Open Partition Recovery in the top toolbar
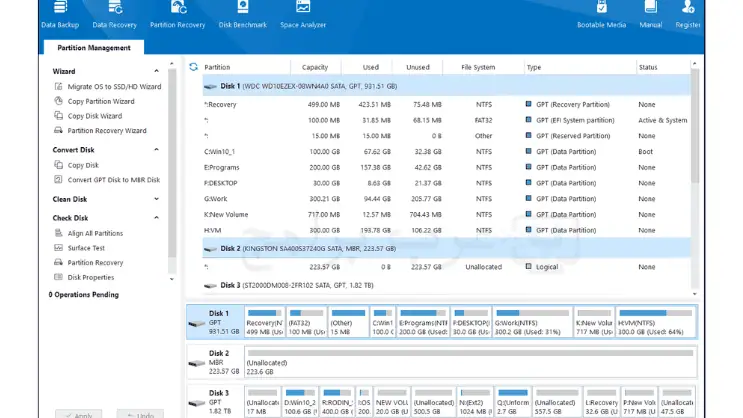The image size is (743, 418). tap(178, 15)
